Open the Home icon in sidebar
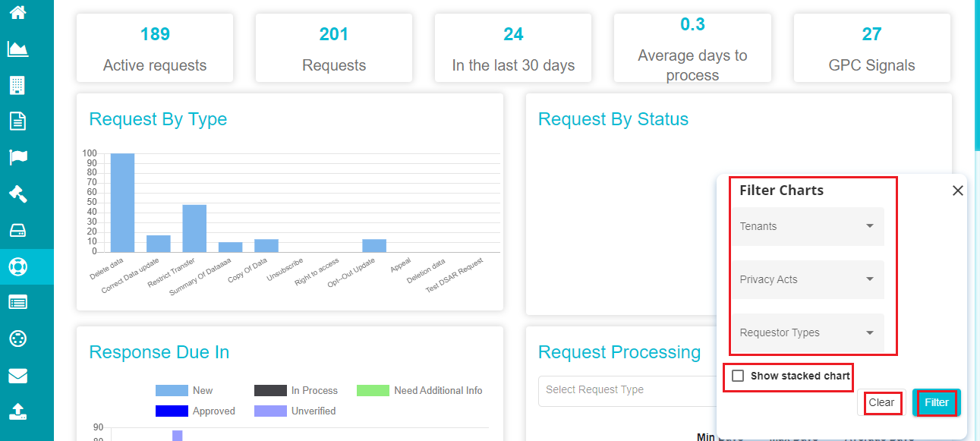The height and width of the screenshot is (441, 980). pos(17,12)
